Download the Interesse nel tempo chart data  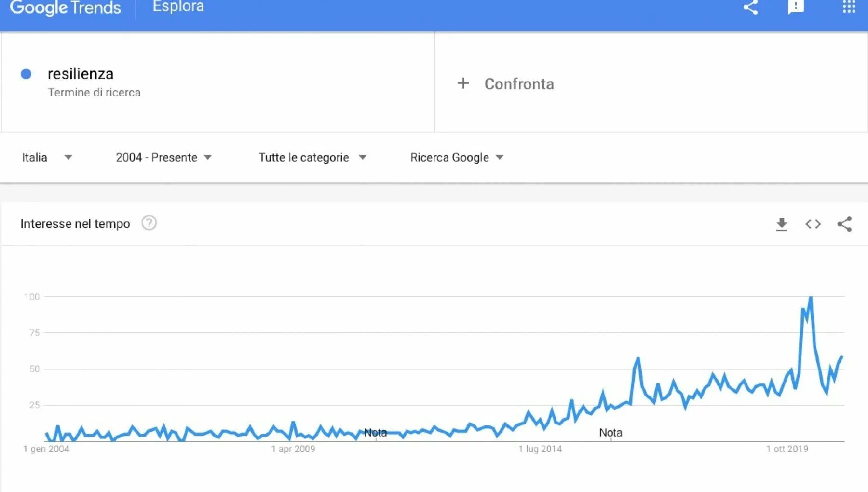click(782, 224)
